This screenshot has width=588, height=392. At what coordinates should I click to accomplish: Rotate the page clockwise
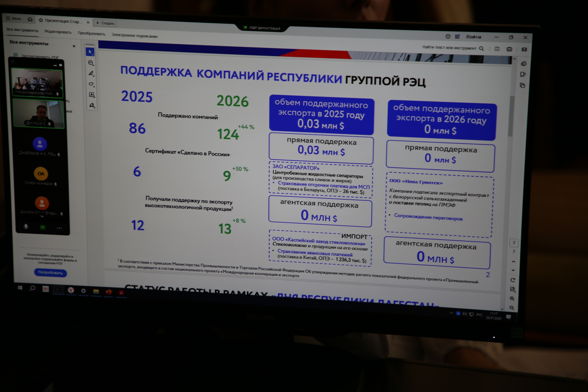(513, 280)
